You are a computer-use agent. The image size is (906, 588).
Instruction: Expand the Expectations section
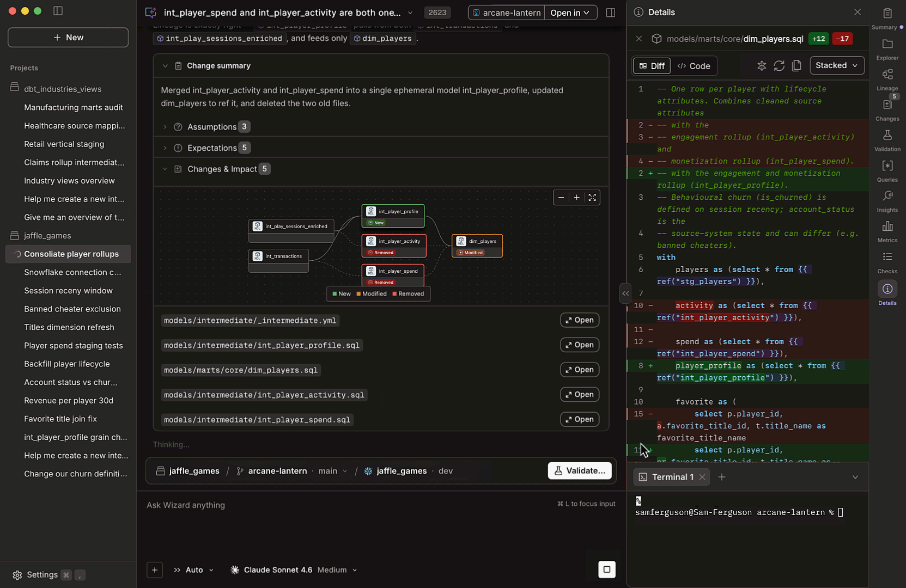pos(165,148)
